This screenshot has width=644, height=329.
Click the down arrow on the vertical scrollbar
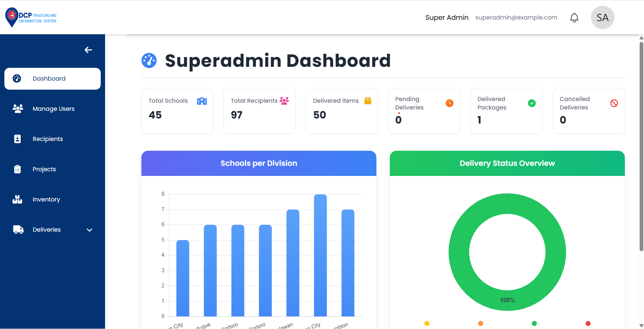[x=641, y=325]
